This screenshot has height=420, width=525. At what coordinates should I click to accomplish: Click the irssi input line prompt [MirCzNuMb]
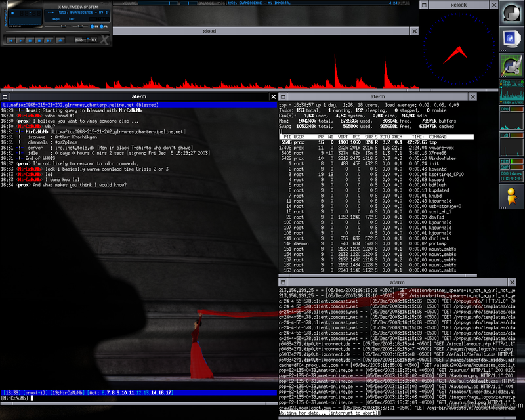point(14,398)
